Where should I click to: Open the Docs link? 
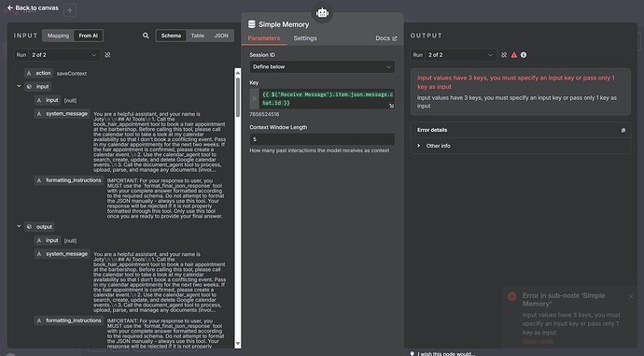click(386, 38)
